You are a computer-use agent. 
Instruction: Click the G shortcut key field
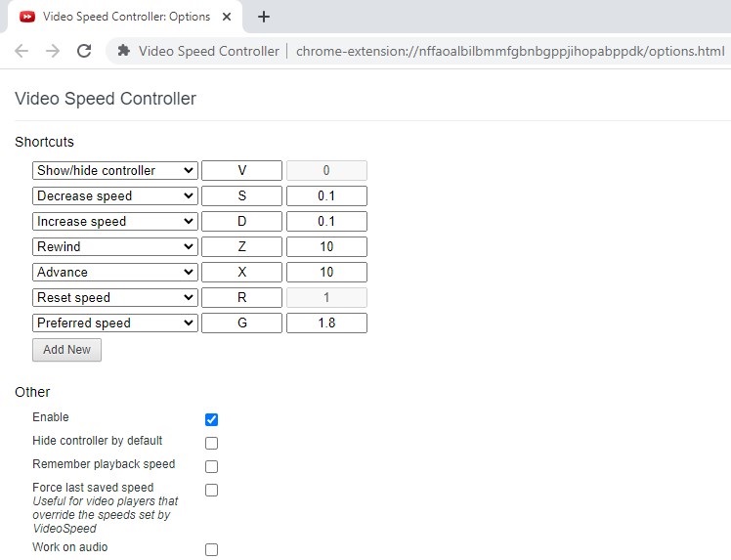point(241,323)
